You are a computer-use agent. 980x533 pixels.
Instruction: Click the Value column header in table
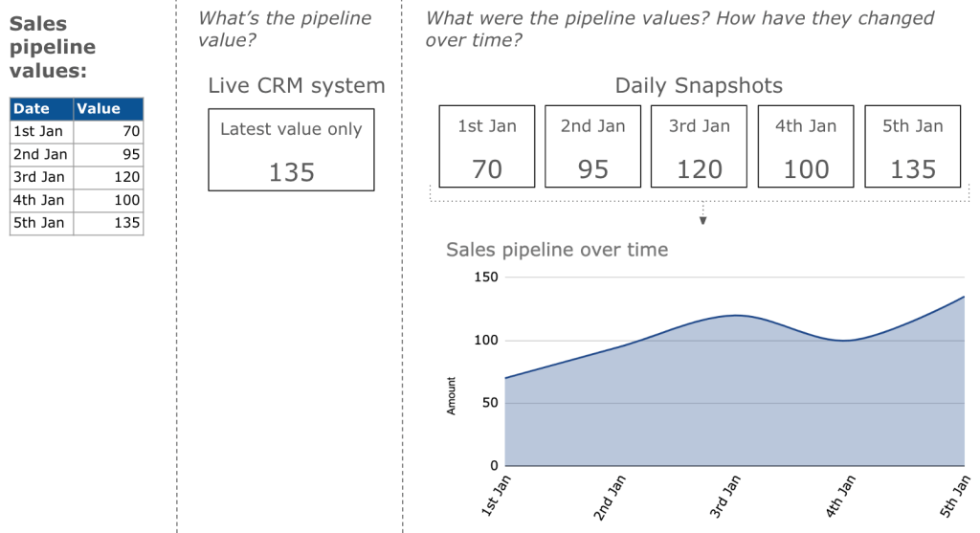pos(107,109)
